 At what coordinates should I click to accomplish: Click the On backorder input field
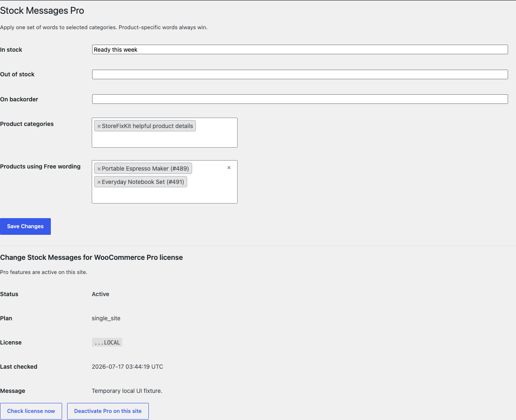(300, 99)
